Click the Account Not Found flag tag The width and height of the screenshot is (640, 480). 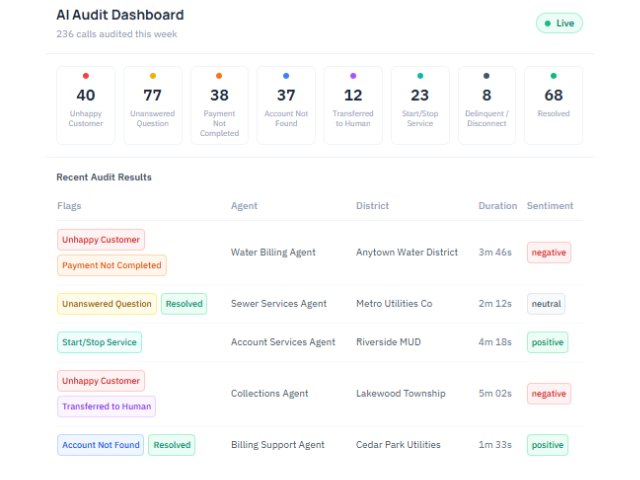coord(101,445)
